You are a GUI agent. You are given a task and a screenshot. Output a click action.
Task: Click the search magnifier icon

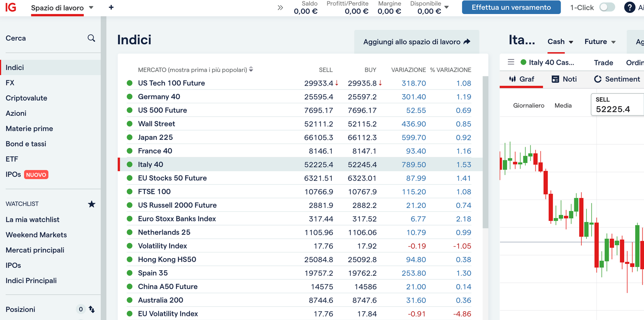click(91, 38)
